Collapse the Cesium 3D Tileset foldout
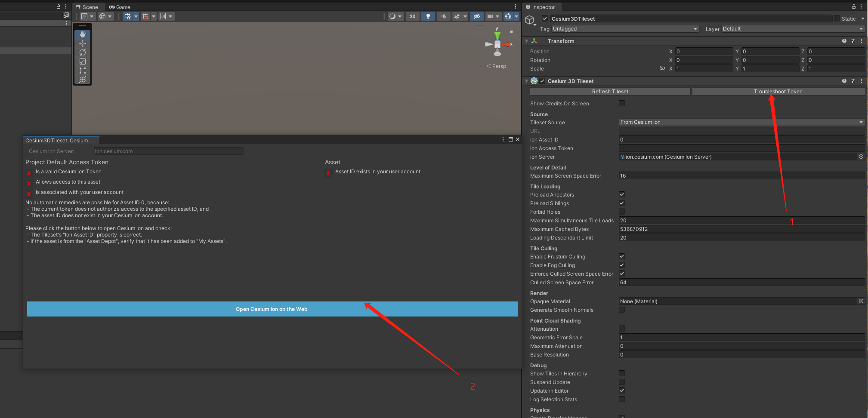Image resolution: width=868 pixels, height=418 pixels. (527, 81)
